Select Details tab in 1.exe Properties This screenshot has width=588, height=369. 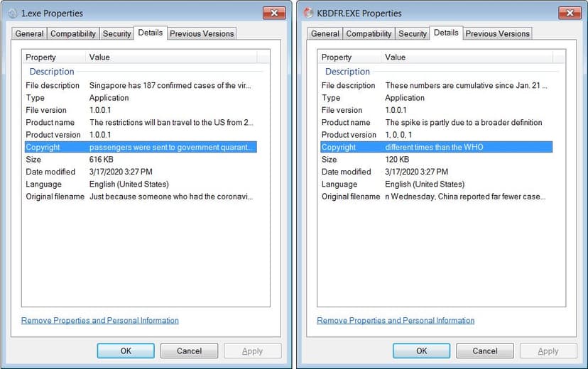pos(151,33)
